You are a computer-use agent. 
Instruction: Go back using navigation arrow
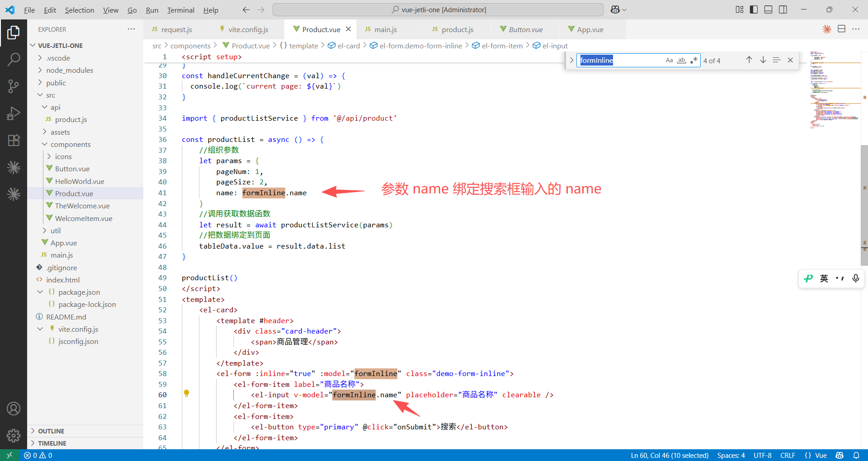click(x=246, y=9)
